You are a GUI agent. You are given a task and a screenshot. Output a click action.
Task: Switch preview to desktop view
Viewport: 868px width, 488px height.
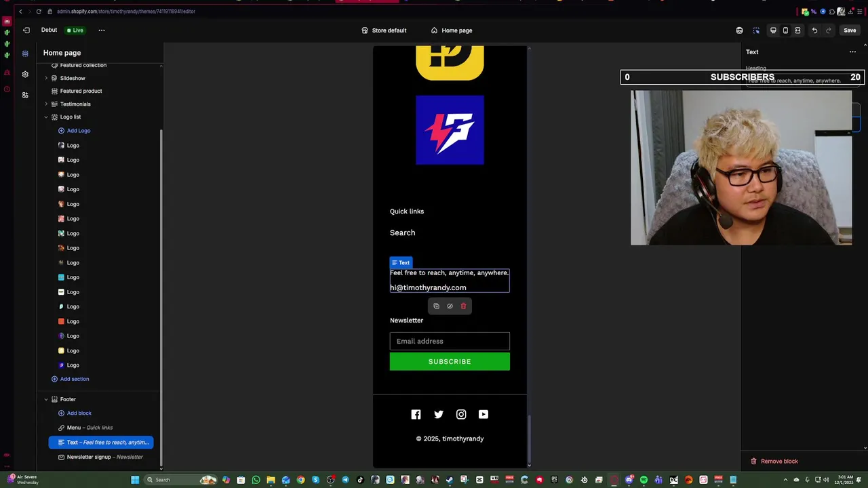pos(773,30)
